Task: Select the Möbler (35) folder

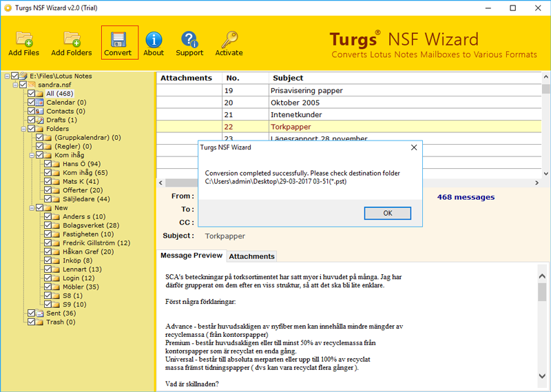Action: (81, 287)
